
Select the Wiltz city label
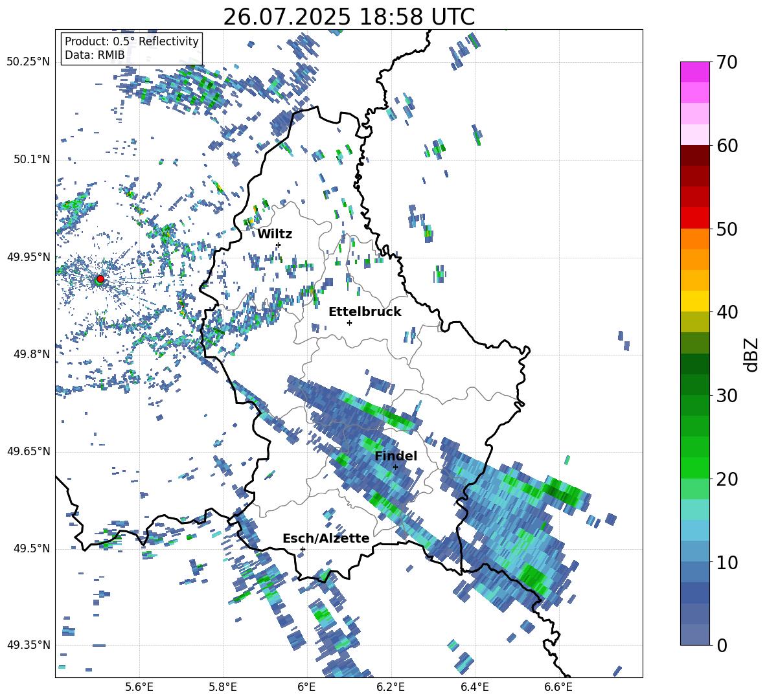click(x=275, y=234)
